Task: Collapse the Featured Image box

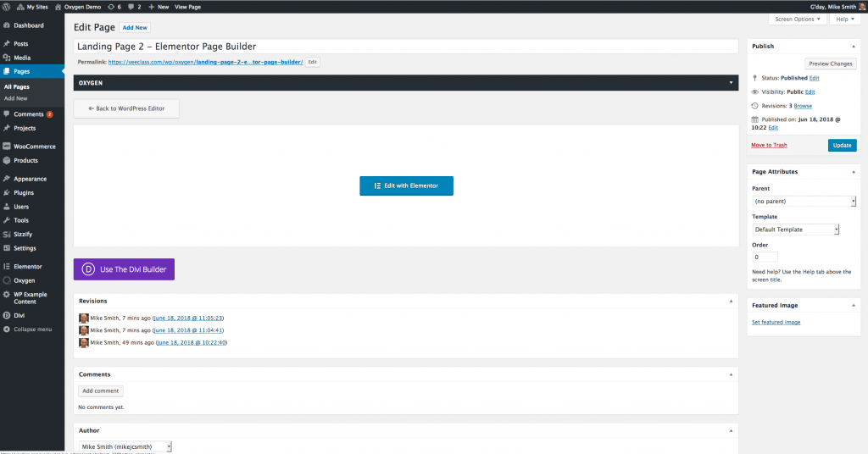Action: pos(853,305)
